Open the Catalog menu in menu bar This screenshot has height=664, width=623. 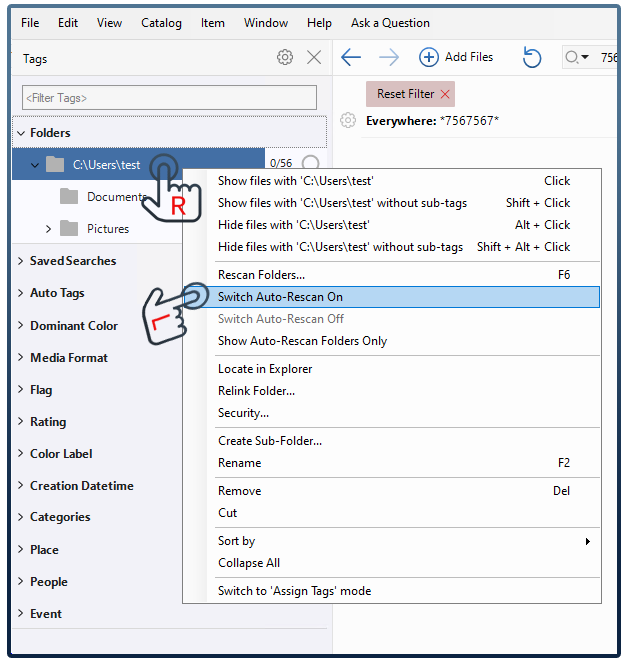click(x=161, y=23)
